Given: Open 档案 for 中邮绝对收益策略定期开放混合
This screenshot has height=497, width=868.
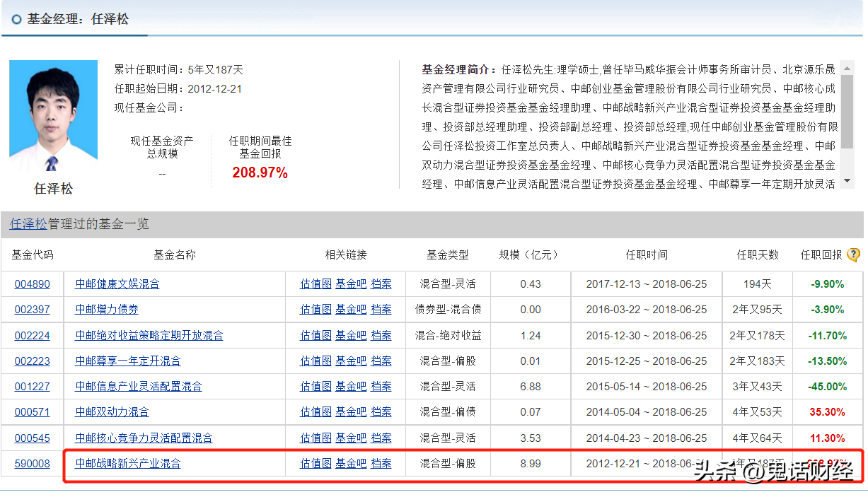Looking at the screenshot, I should (381, 336).
